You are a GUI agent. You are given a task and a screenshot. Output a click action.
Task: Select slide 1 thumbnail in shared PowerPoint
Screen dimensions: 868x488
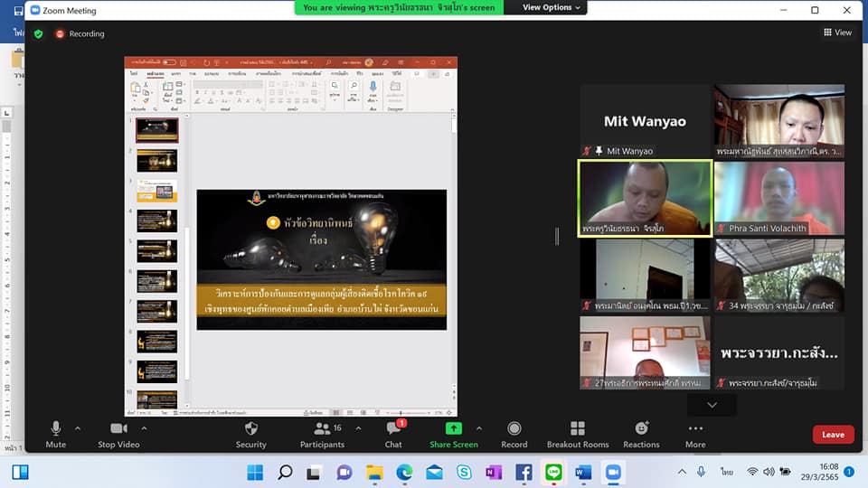pos(157,130)
